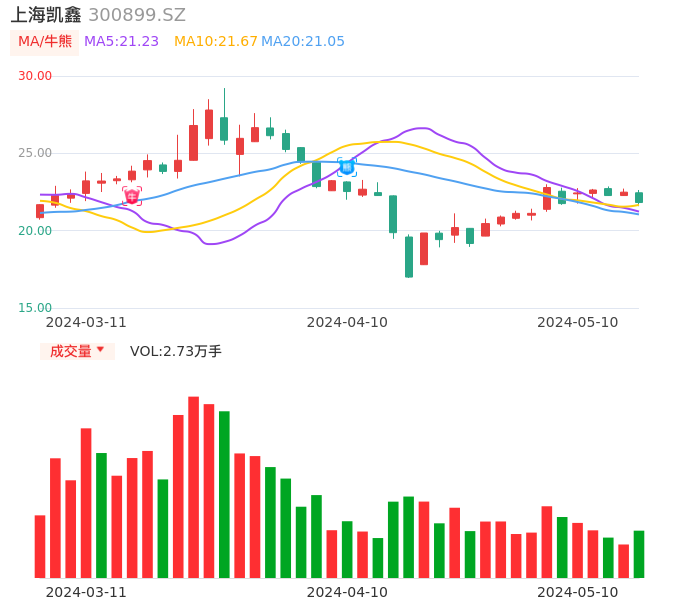The width and height of the screenshot is (686, 606).
Task: Click the pink bull marker icon on chart
Action: 132,196
